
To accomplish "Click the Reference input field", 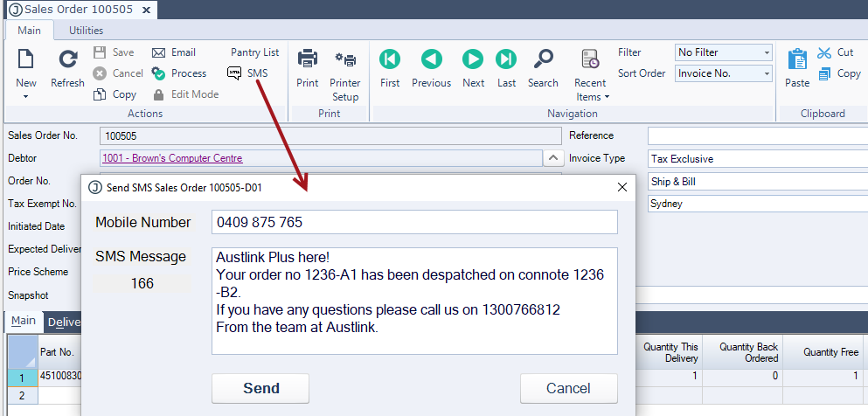I will [x=757, y=135].
